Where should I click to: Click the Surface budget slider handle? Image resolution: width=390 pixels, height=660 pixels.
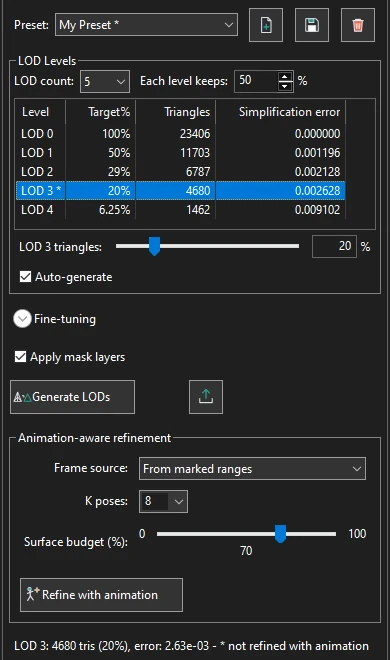(281, 534)
